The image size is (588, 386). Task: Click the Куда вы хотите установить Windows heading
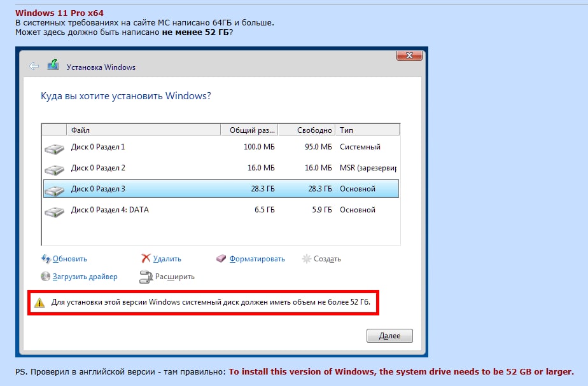125,96
